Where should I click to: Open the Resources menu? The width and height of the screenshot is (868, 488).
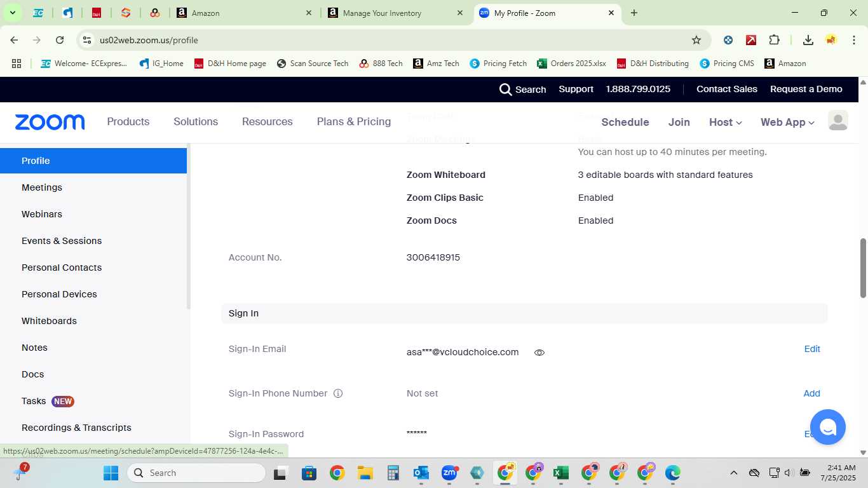(x=268, y=121)
